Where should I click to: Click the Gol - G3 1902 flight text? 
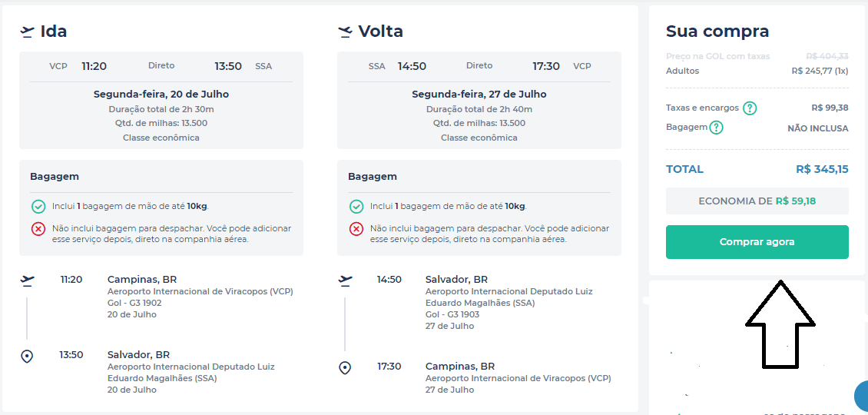134,303
